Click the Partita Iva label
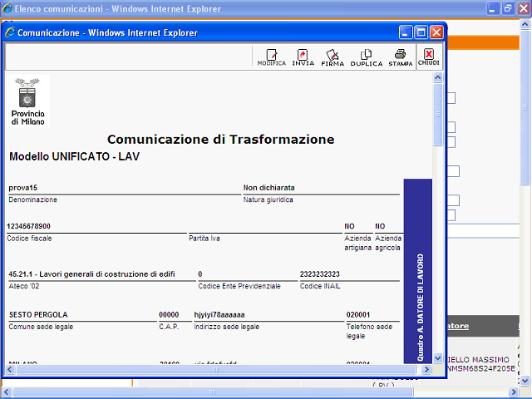 click(x=204, y=239)
